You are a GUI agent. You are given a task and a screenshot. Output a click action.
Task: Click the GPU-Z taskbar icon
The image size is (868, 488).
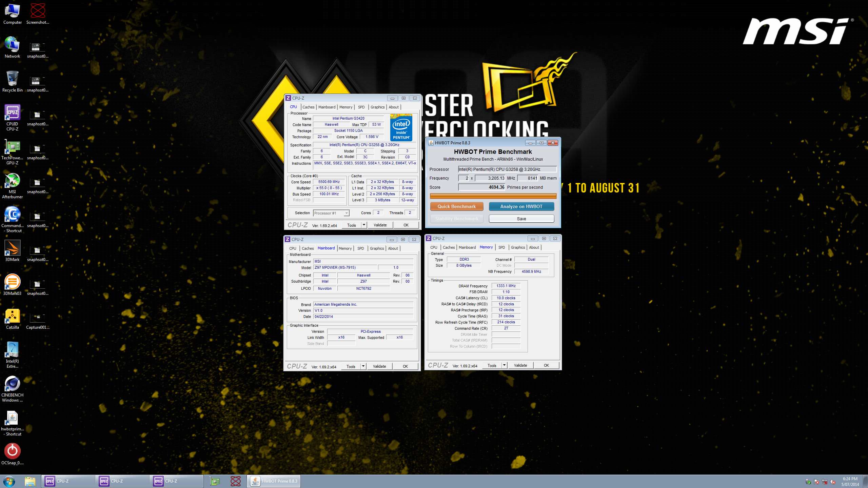[x=215, y=481]
